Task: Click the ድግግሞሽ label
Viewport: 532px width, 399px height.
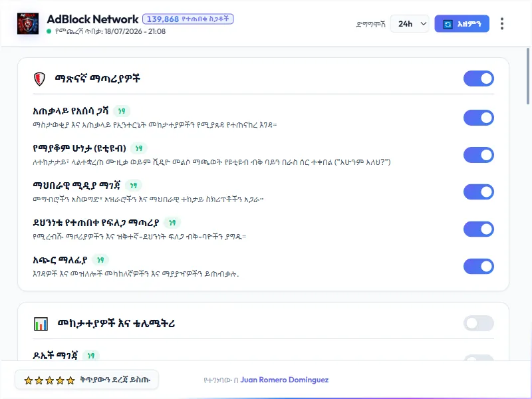Action: (x=371, y=24)
